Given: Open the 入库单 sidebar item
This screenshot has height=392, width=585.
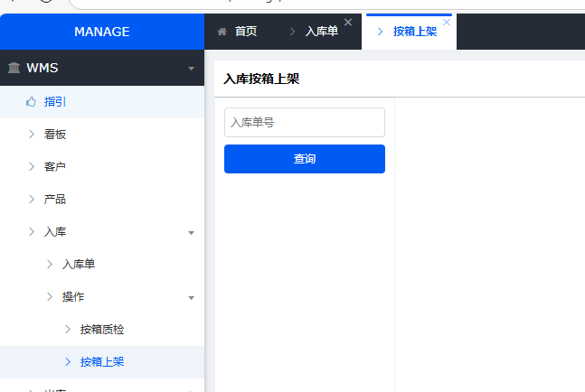Looking at the screenshot, I should pyautogui.click(x=79, y=265).
